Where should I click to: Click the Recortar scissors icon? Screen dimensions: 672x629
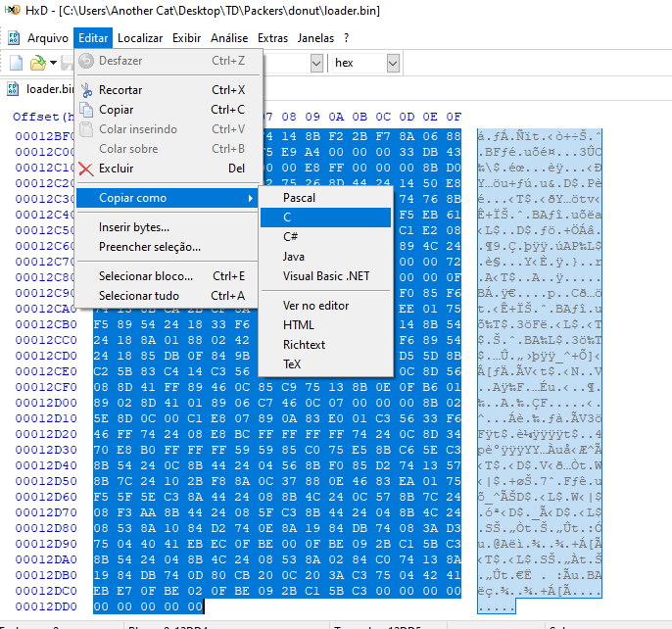click(x=86, y=90)
